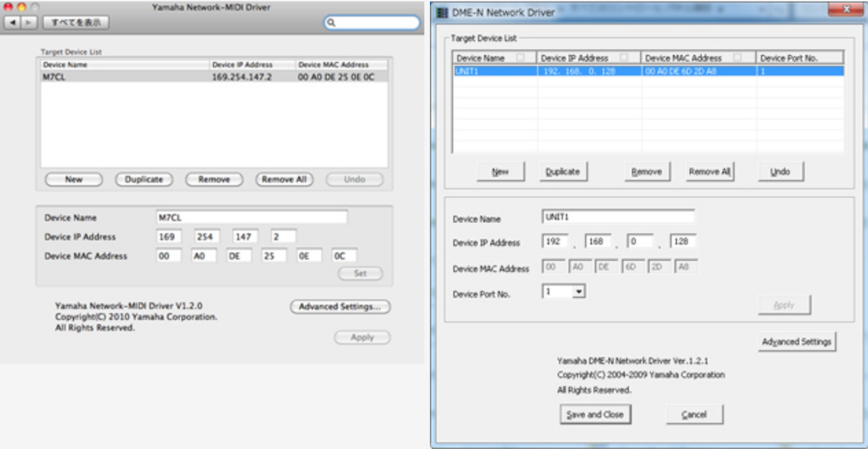Click the DME-N Network Driver title icon
This screenshot has height=449, width=868.
(x=443, y=12)
